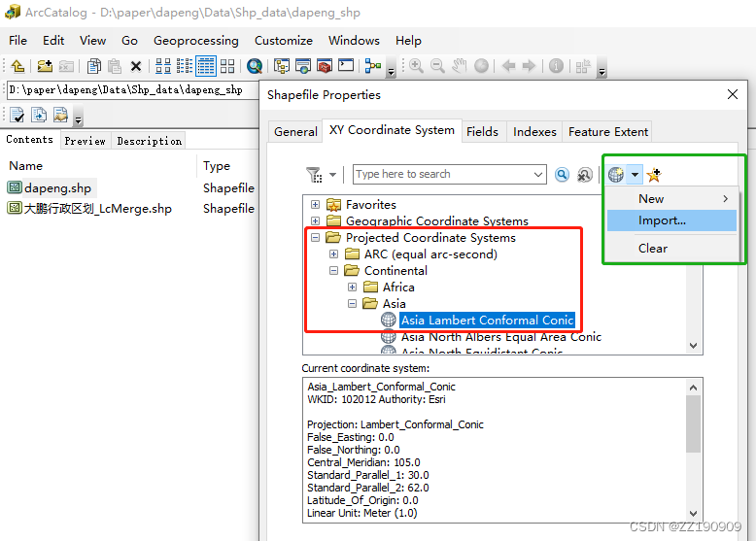This screenshot has width=756, height=541.
Task: Open the ModelBuilder window icon
Action: pyautogui.click(x=373, y=66)
